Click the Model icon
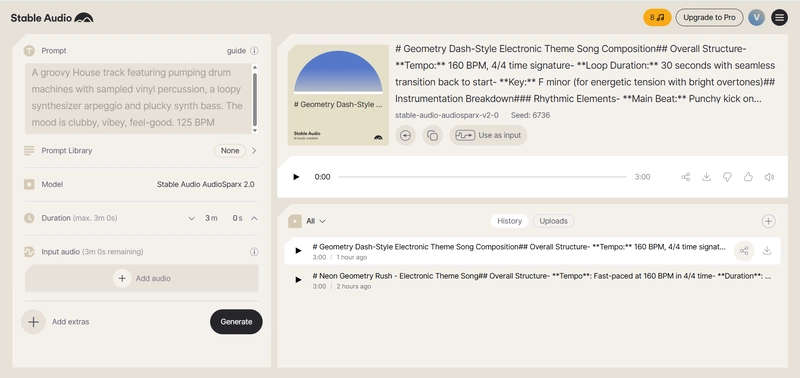This screenshot has width=800, height=378. pos(29,184)
